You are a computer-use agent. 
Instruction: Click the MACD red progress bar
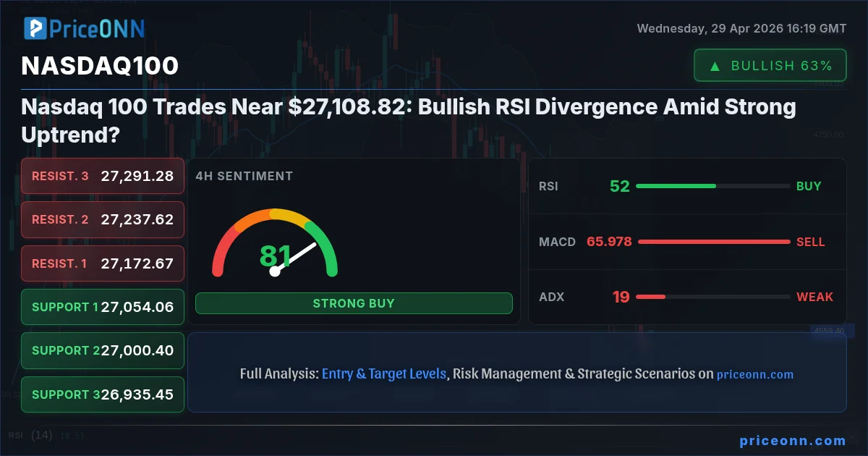[714, 242]
